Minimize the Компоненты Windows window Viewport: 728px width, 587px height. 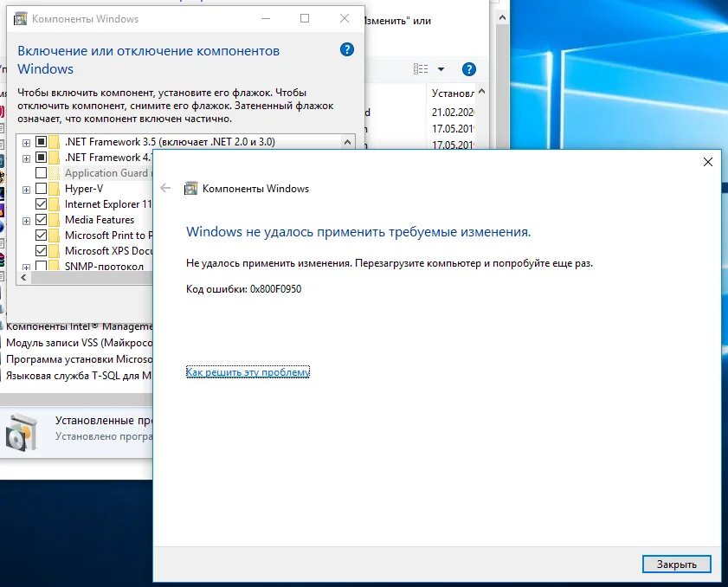pyautogui.click(x=266, y=18)
